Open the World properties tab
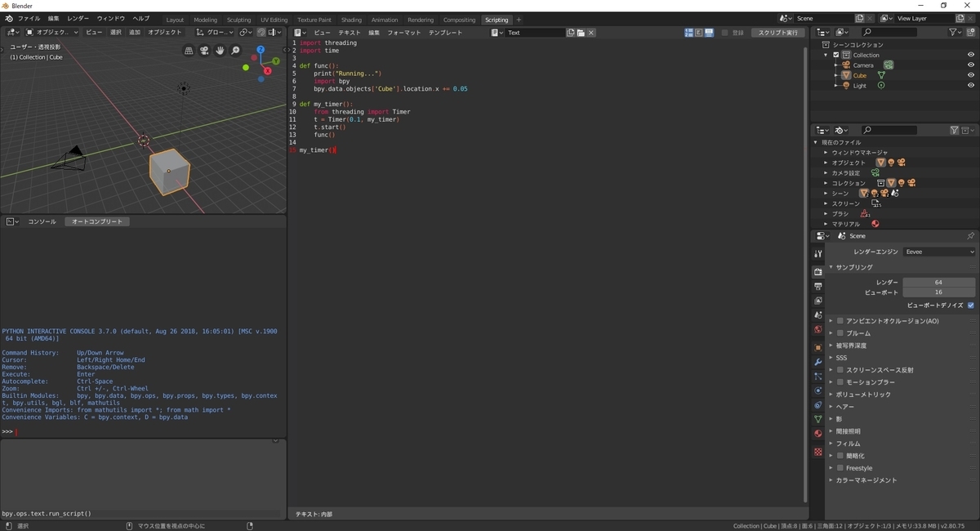 pos(817,330)
